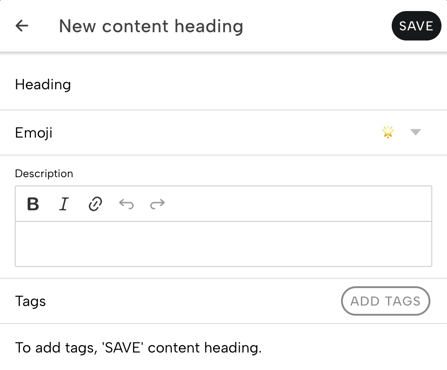
Task: Click the blank area of Tags row
Action: pyautogui.click(x=193, y=301)
